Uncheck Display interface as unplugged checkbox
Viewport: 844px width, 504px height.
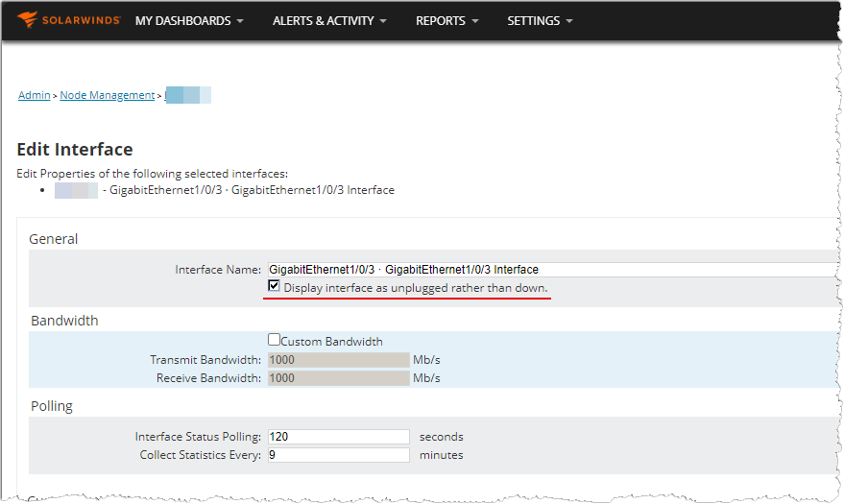(274, 286)
